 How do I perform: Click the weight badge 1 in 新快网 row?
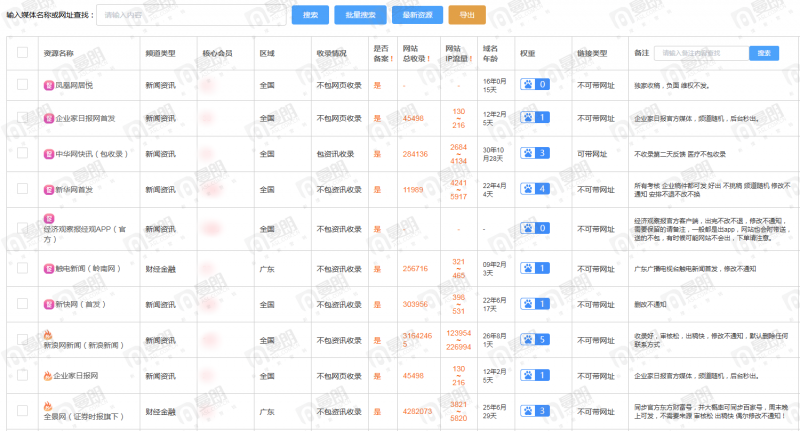coord(535,303)
